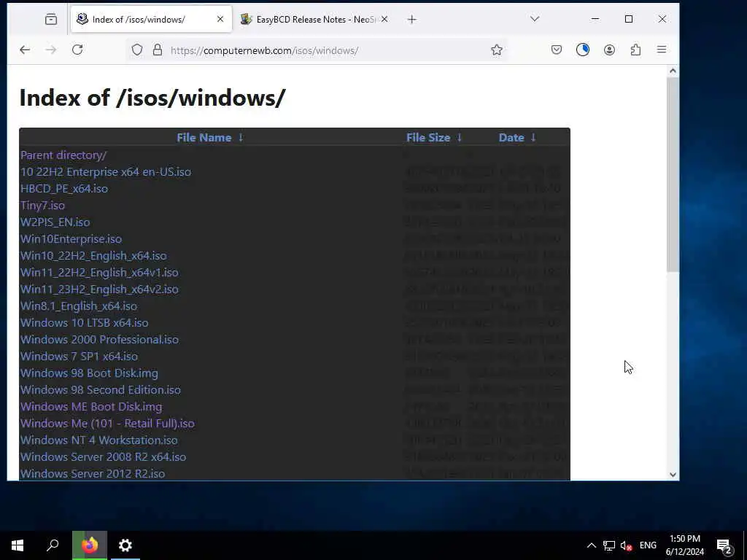The height and width of the screenshot is (560, 747).
Task: Open Win11_23H2_English_x64v2.iso link
Action: 99,289
